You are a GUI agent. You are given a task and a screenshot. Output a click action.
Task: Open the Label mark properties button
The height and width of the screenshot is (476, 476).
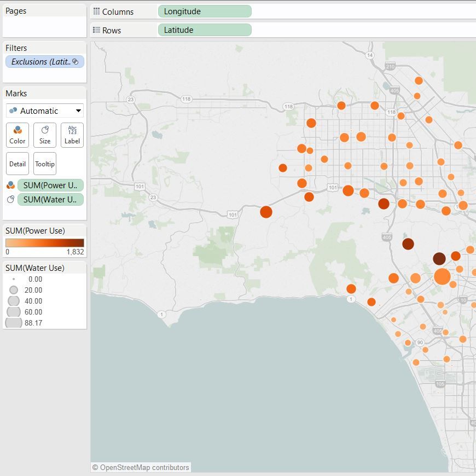pyautogui.click(x=72, y=135)
